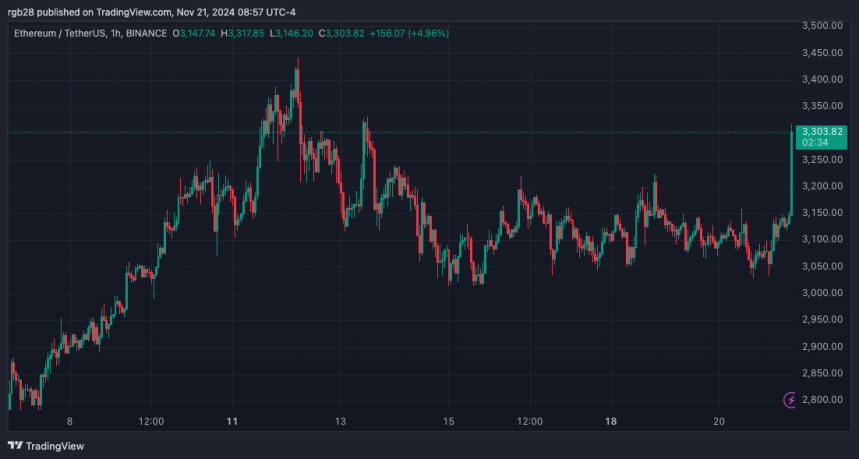Click the purple lightning bolt icon
The width and height of the screenshot is (859, 459).
click(792, 400)
